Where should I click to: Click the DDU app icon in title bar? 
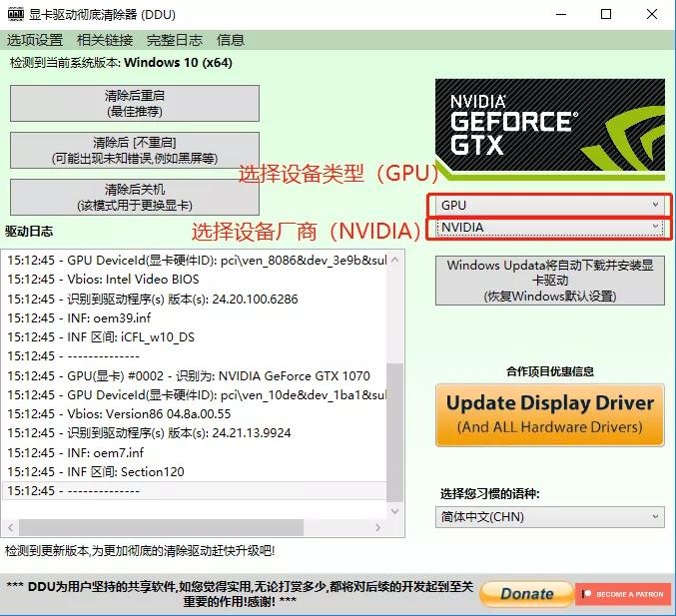(x=16, y=15)
